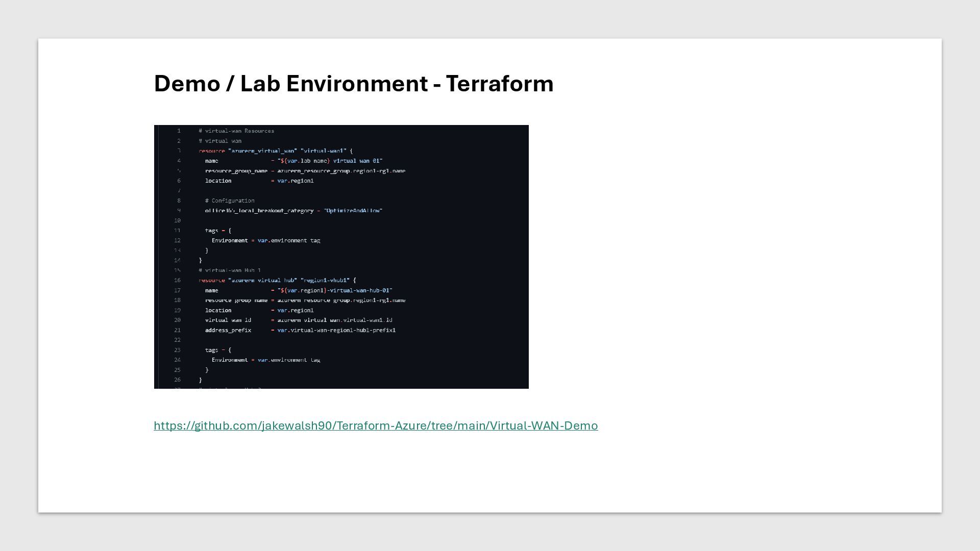Screen dimensions: 980x551
Task: Click the resource_group_name line 5
Action: 305,171
